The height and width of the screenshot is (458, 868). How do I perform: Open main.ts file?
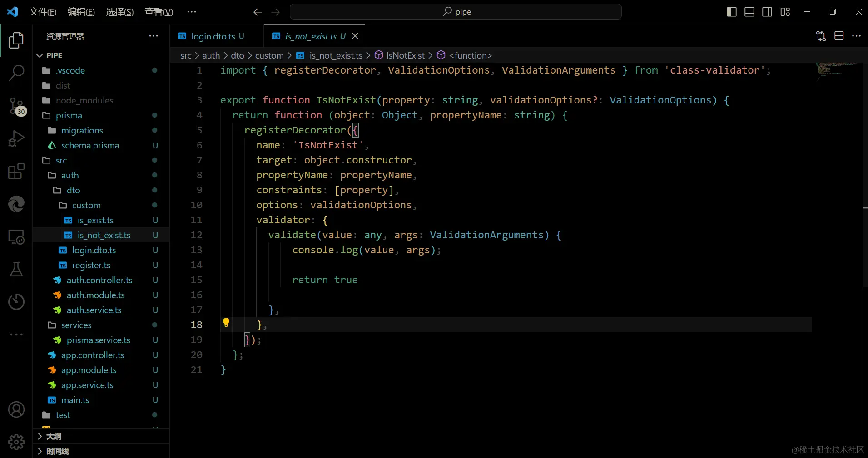[101, 400]
